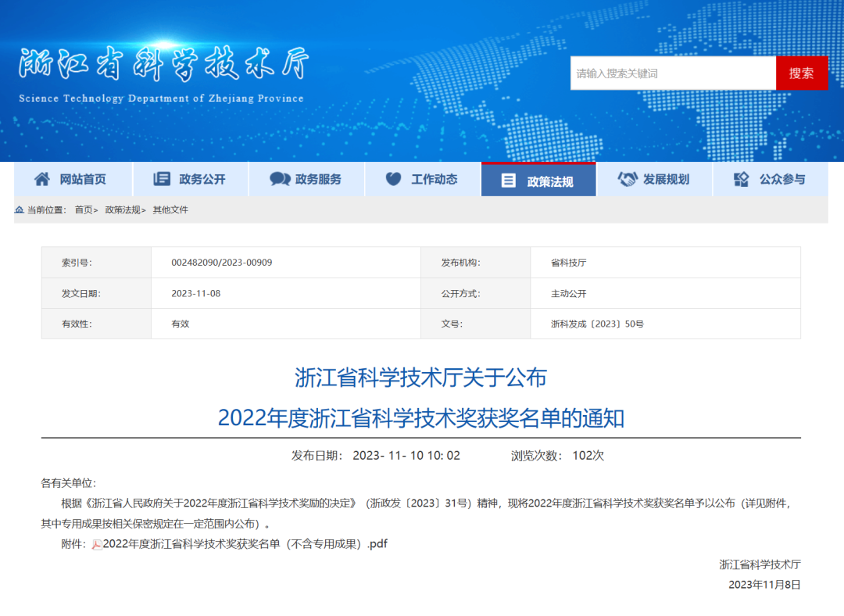Viewport: 844px width, 616px height.
Task: Click the list icon beside 政策法规
Action: pos(508,181)
